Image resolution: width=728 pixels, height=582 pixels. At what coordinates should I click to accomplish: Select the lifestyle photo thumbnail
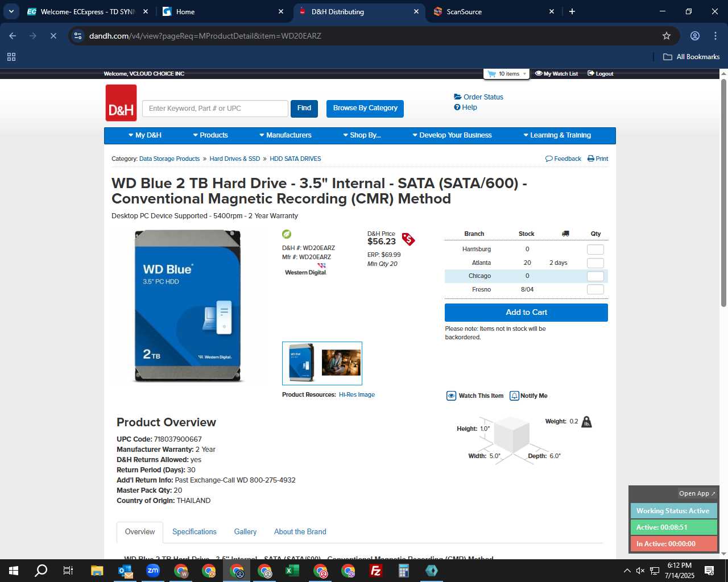click(x=341, y=363)
